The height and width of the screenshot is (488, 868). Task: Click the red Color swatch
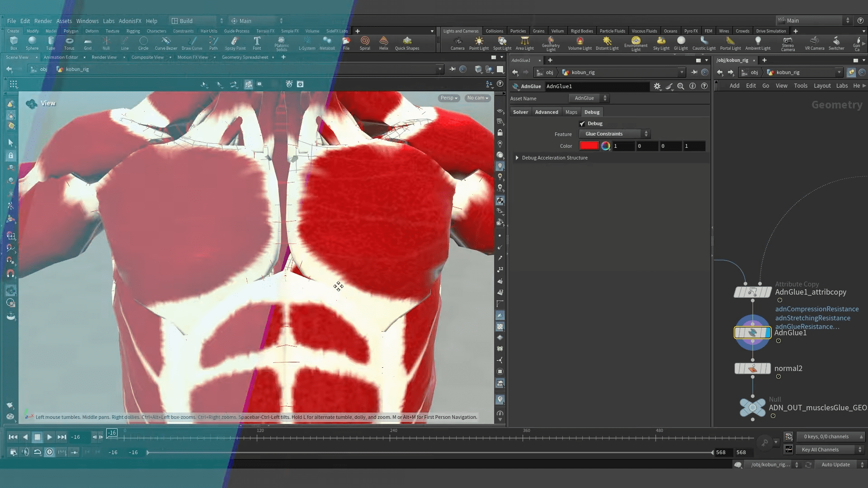589,146
